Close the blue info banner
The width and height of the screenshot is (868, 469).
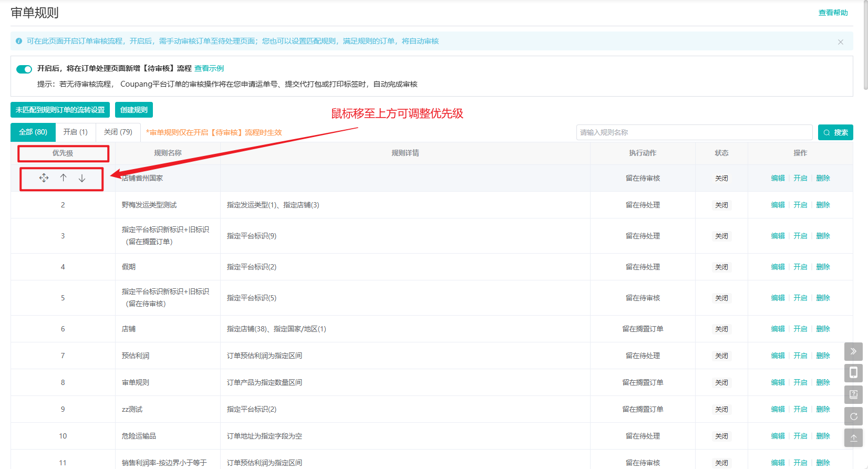coord(841,42)
